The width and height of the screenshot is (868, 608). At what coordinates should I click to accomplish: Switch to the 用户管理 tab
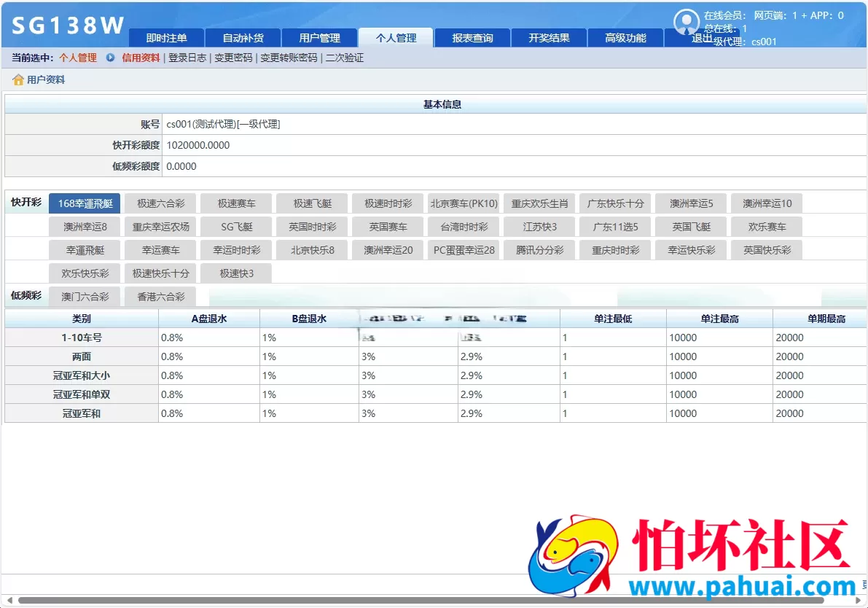click(319, 38)
